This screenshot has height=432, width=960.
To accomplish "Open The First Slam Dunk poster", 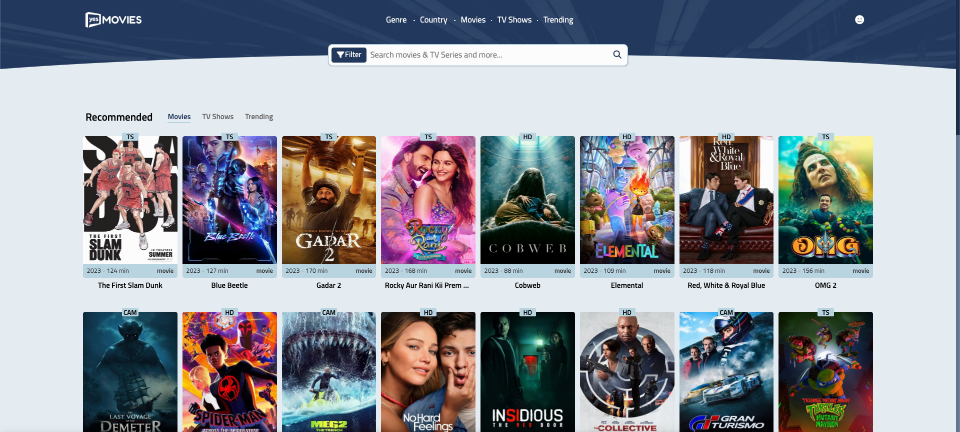I will coord(130,200).
